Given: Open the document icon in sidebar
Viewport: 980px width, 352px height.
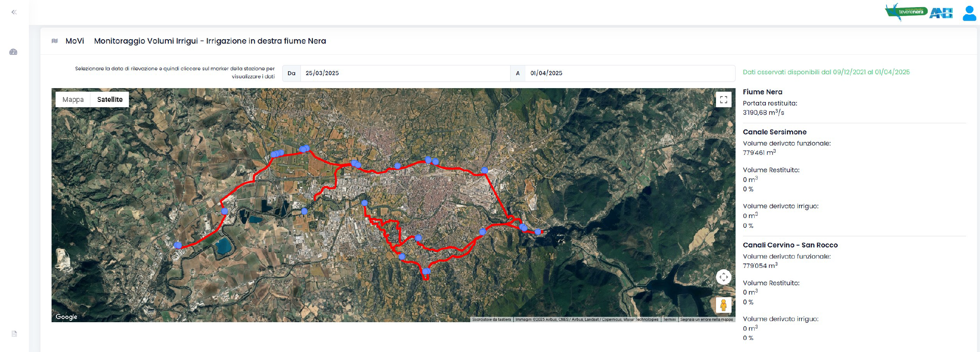Looking at the screenshot, I should (14, 334).
